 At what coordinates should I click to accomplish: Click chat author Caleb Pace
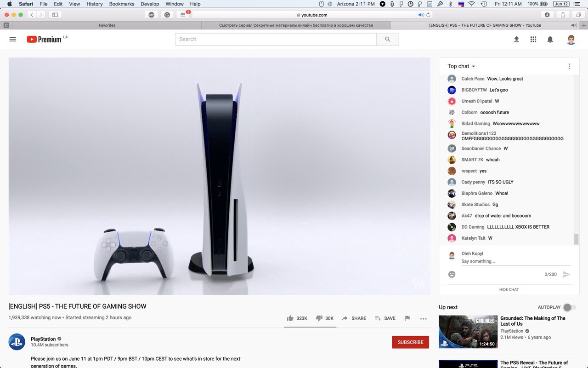pos(473,79)
